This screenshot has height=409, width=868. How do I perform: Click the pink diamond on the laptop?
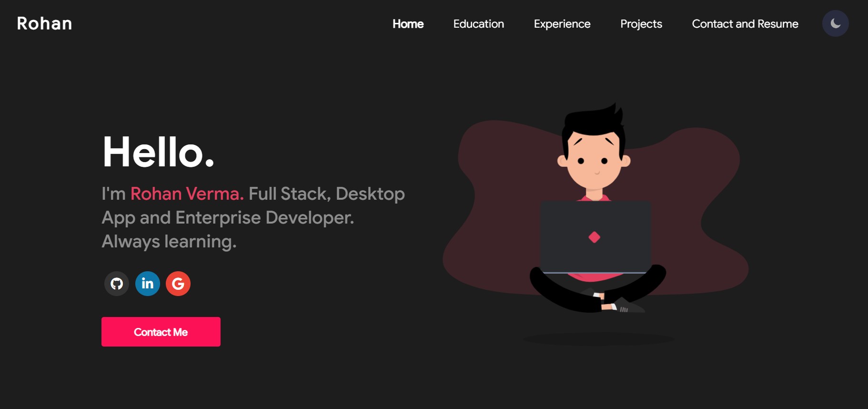coord(594,237)
